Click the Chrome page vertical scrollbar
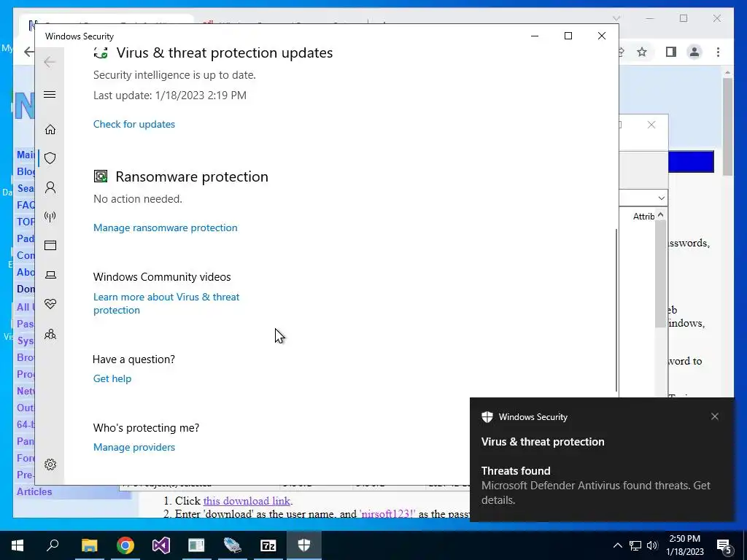747x560 pixels. pos(727,126)
